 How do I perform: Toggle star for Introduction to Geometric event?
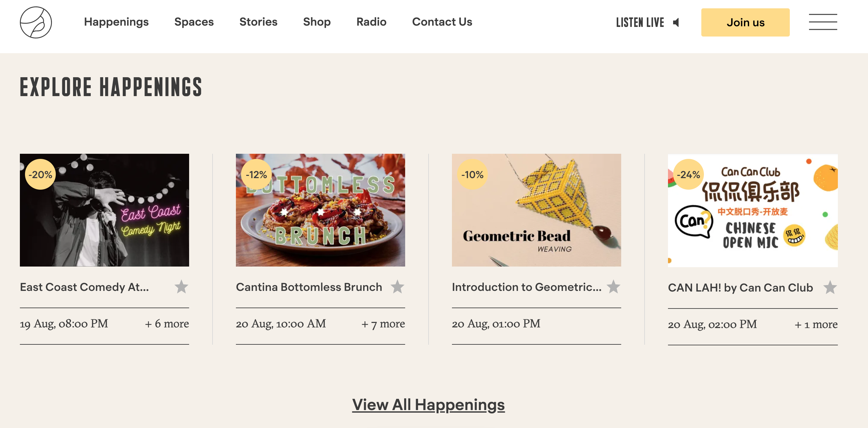point(613,287)
